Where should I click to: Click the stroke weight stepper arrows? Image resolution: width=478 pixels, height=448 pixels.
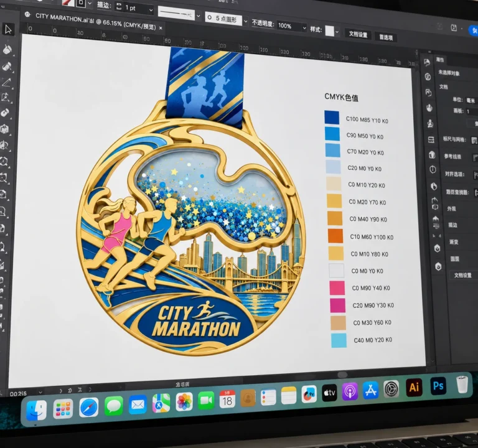[119, 7]
